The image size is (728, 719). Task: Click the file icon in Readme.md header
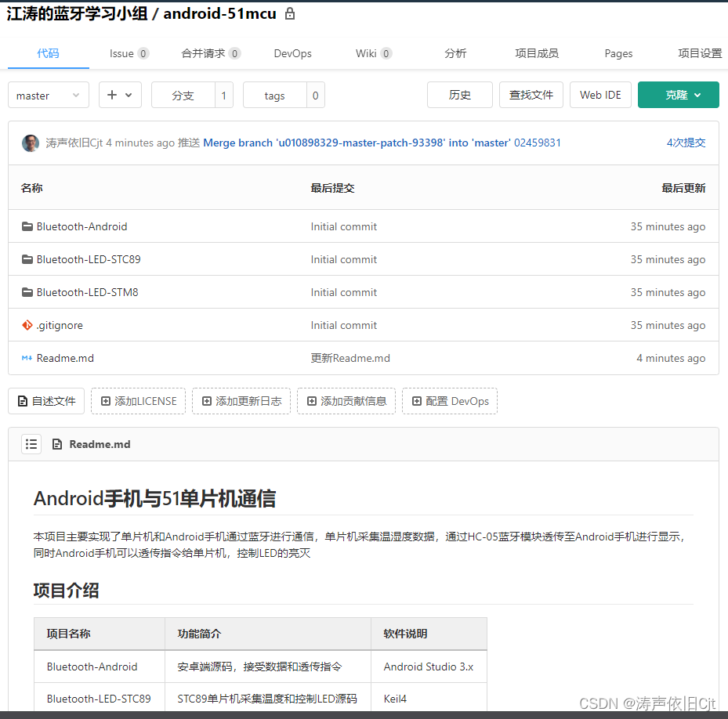[x=57, y=444]
